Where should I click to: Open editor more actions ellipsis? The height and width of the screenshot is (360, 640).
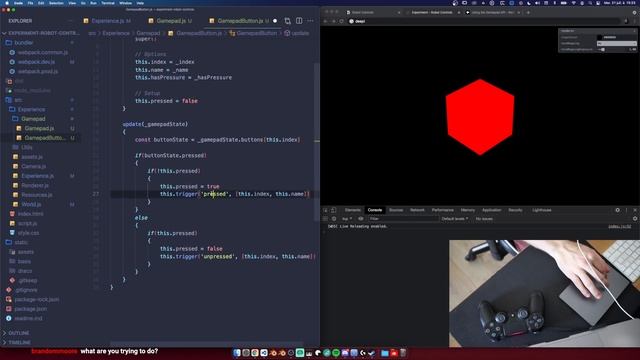pyautogui.click(x=311, y=21)
